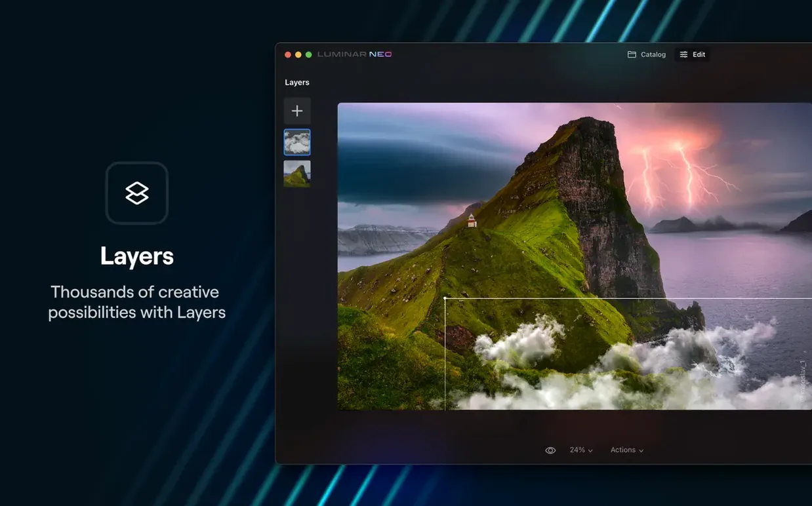Add a new layer with the plus button

(x=297, y=111)
